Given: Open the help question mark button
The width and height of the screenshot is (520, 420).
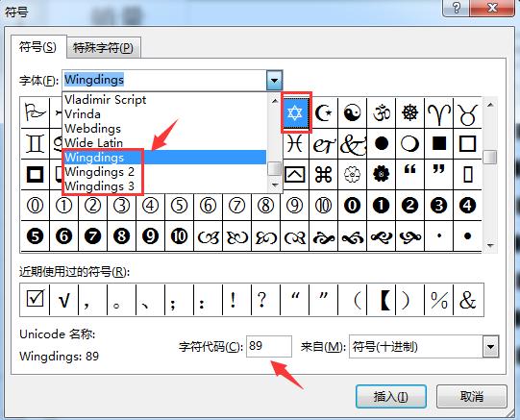Looking at the screenshot, I should pyautogui.click(x=457, y=8).
